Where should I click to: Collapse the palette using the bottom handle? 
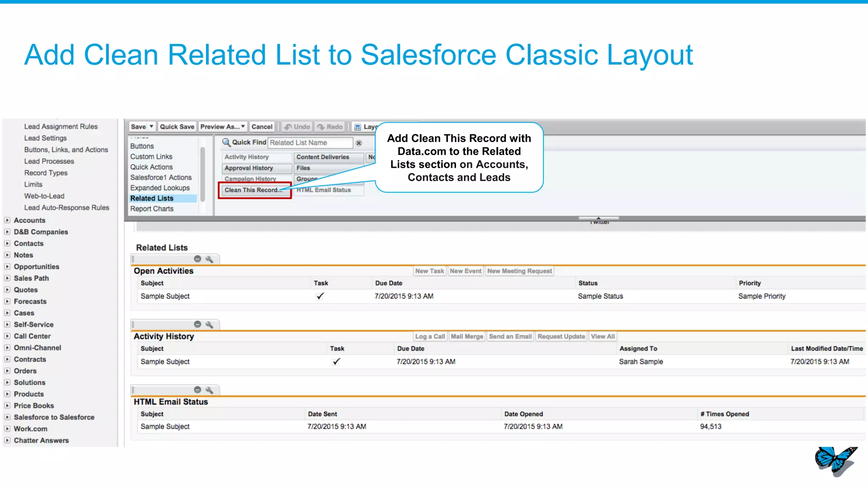point(598,219)
